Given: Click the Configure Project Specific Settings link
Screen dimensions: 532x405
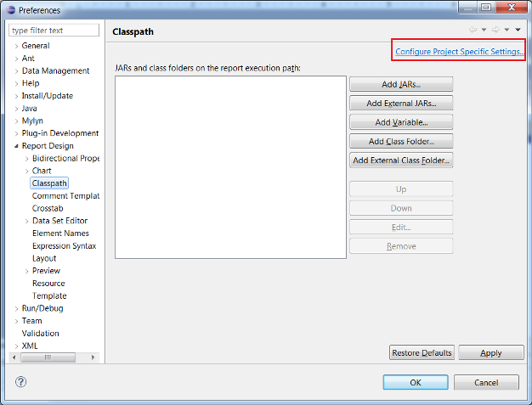Looking at the screenshot, I should 460,52.
